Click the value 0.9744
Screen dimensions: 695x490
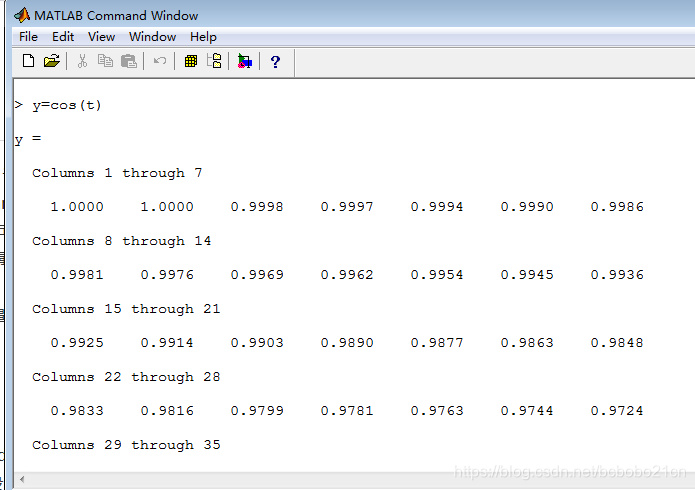(x=527, y=411)
